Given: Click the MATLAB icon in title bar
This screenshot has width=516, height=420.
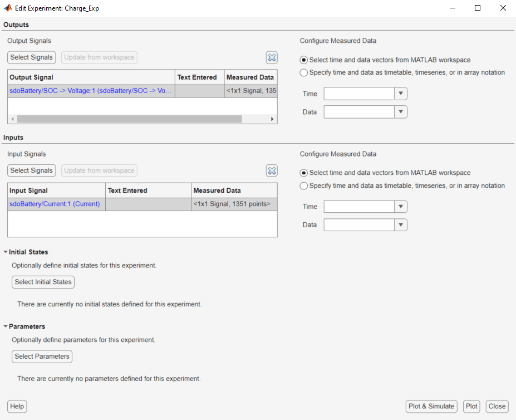Looking at the screenshot, I should coord(7,8).
